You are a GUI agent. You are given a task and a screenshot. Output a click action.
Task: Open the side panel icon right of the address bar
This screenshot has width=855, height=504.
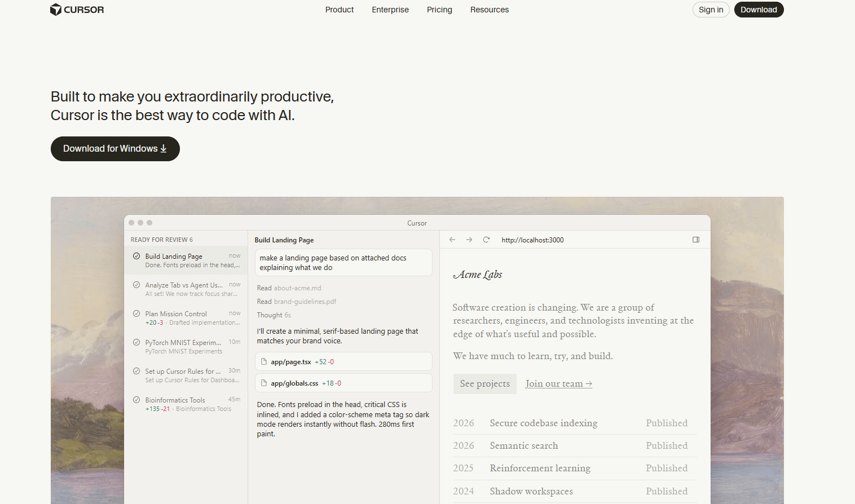click(696, 240)
